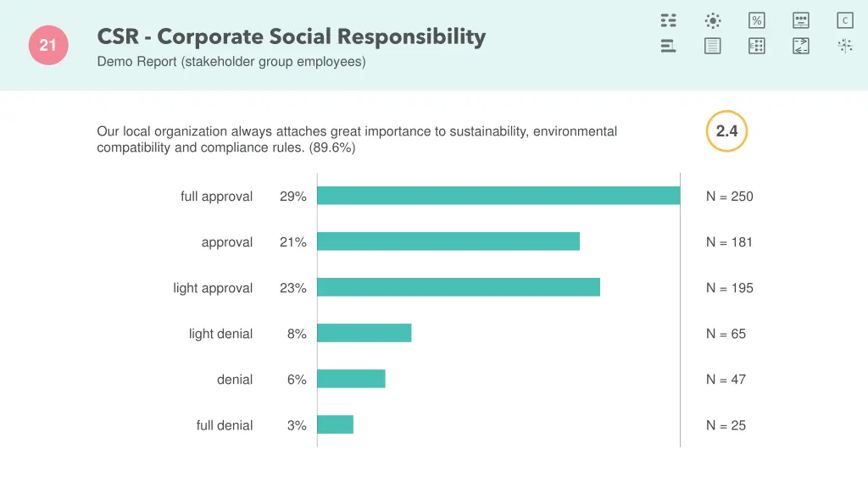868x488 pixels.
Task: Click the CSR - Corporate Social Responsibility title
Action: point(292,36)
